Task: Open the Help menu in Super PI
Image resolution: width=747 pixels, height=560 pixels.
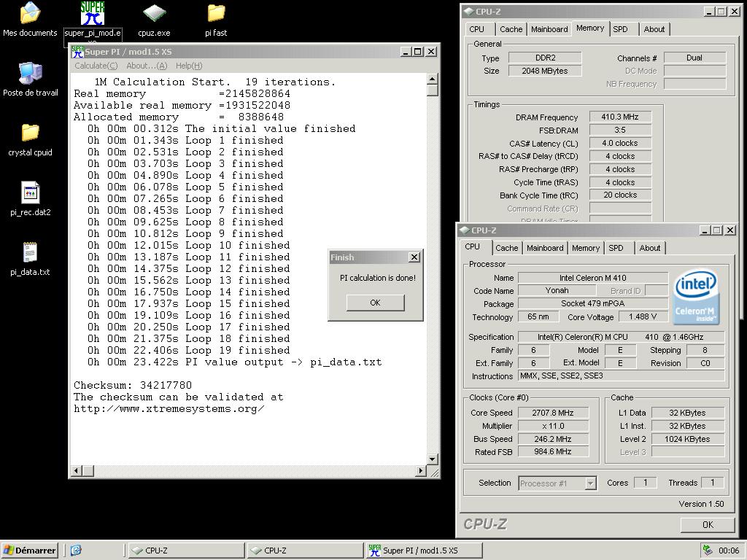Action: (189, 66)
